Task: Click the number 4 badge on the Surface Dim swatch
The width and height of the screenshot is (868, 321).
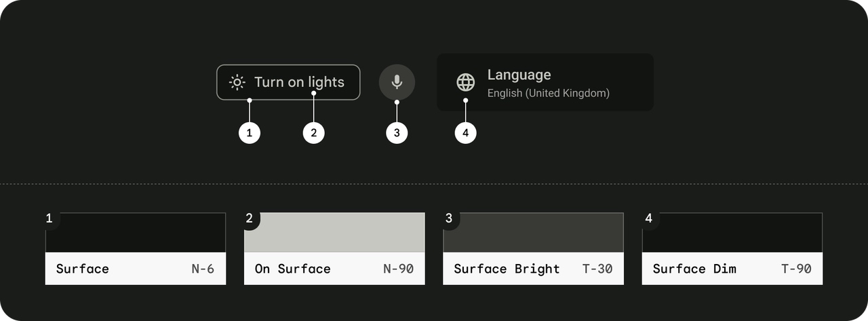Action: click(649, 219)
